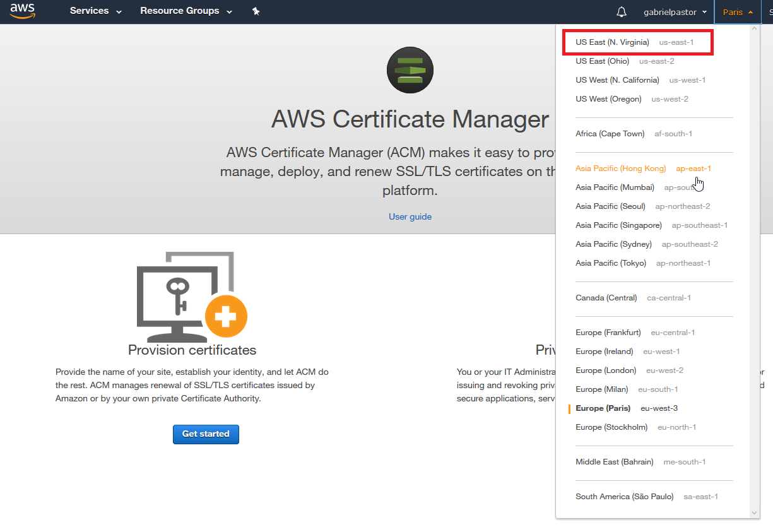This screenshot has width=773, height=532.
Task: Click the Get started button
Action: pyautogui.click(x=206, y=434)
